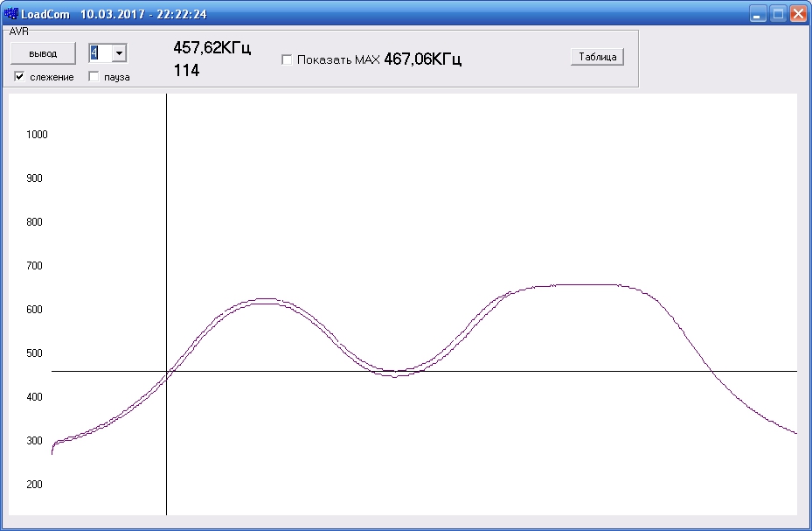Uncheck the "слежение" tracking checkbox

(19, 77)
